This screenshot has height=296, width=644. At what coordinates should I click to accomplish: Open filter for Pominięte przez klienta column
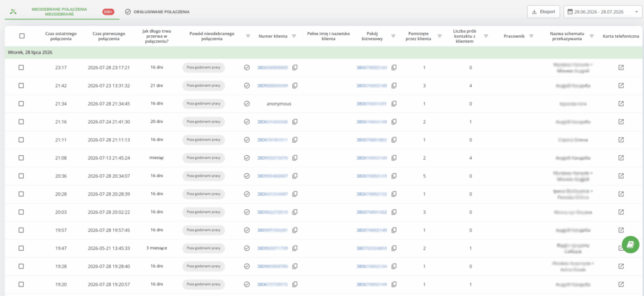click(440, 36)
